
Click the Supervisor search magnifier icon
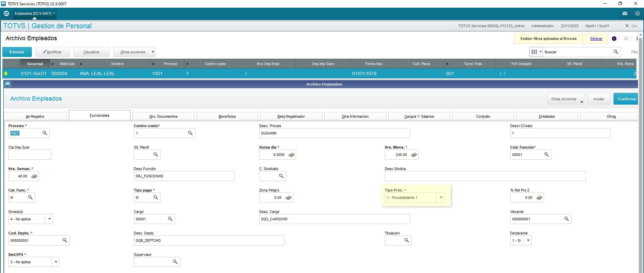175,262
